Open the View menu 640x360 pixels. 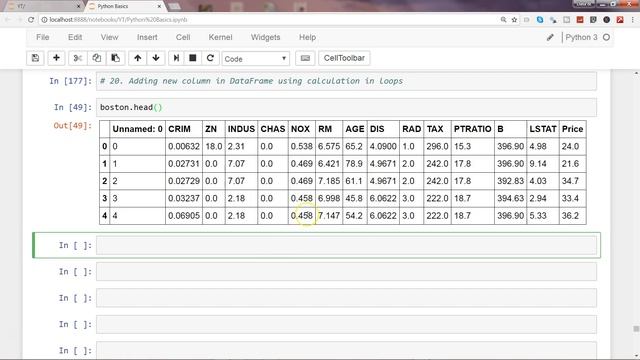109,37
